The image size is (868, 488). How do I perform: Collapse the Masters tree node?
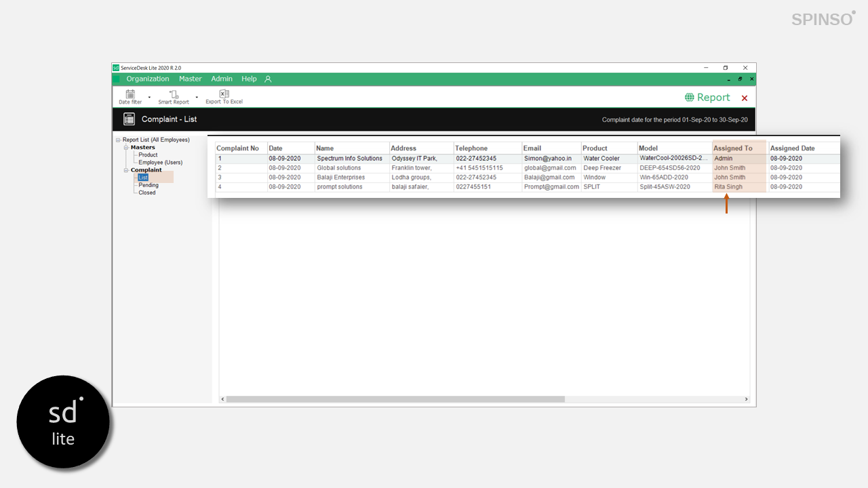[125, 147]
